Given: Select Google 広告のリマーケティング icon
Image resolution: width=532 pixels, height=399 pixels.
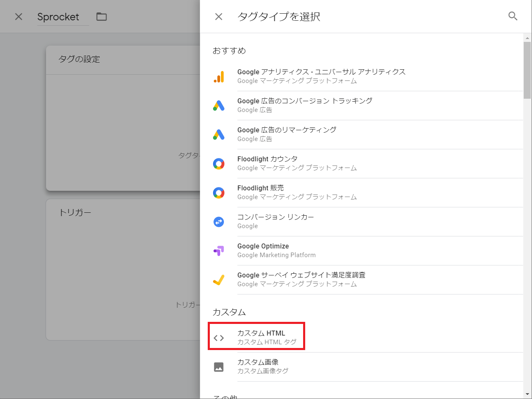Looking at the screenshot, I should pos(219,135).
